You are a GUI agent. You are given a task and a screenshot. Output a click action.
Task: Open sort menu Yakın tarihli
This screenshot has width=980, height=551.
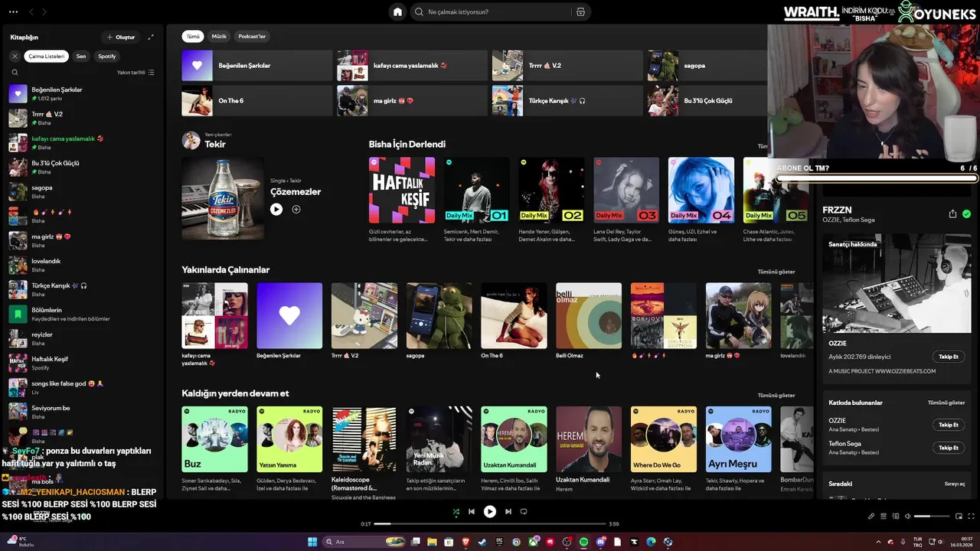point(136,73)
